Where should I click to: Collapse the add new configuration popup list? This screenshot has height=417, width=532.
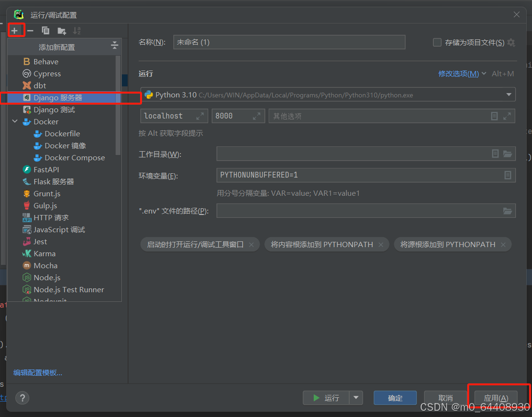point(115,45)
